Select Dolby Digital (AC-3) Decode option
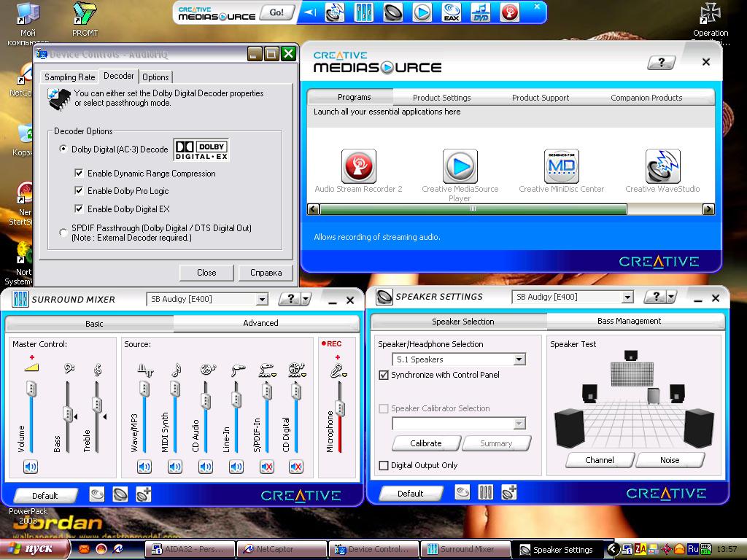747x560 pixels. (x=63, y=149)
